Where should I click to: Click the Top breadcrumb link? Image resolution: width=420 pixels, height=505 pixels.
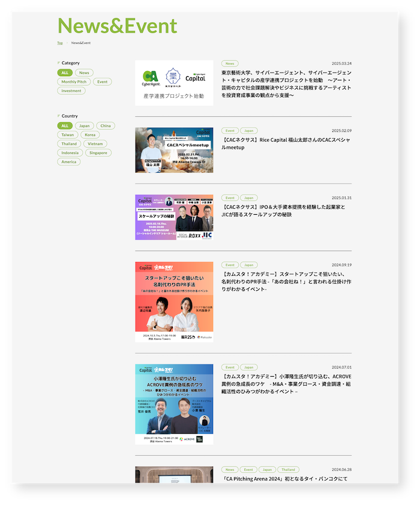[x=60, y=43]
